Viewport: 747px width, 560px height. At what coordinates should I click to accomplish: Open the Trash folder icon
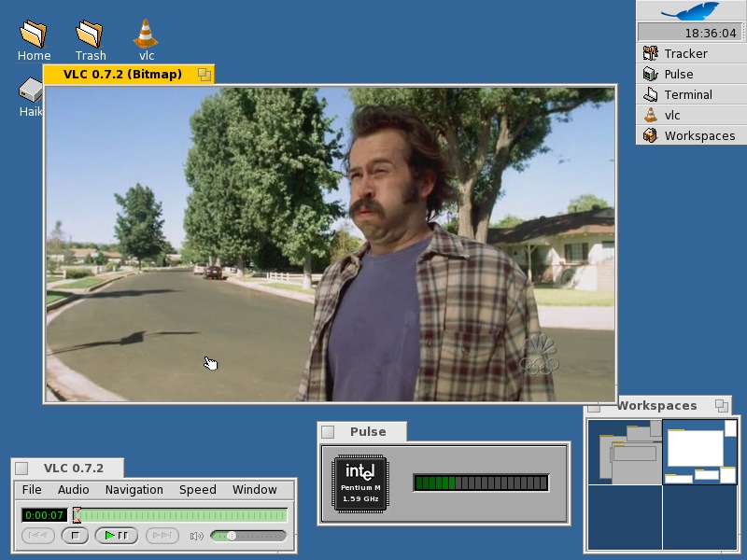[x=91, y=35]
